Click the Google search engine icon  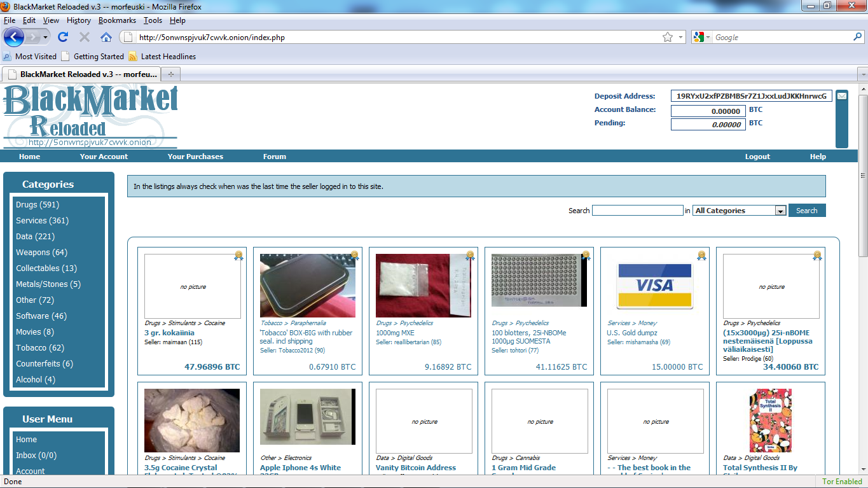pyautogui.click(x=699, y=38)
